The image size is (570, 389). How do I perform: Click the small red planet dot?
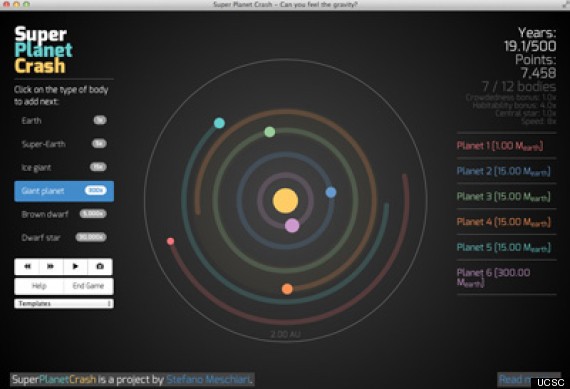click(x=170, y=241)
